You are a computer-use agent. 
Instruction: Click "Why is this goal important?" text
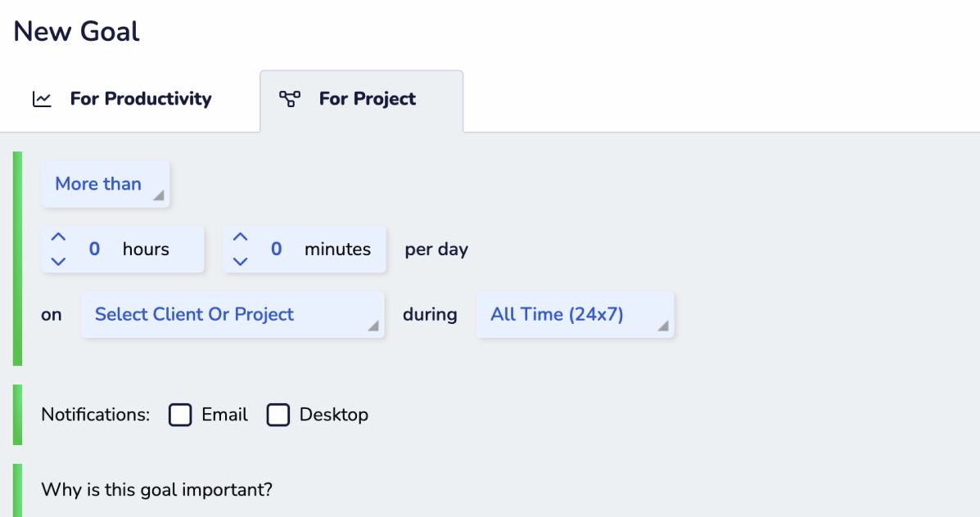click(156, 490)
